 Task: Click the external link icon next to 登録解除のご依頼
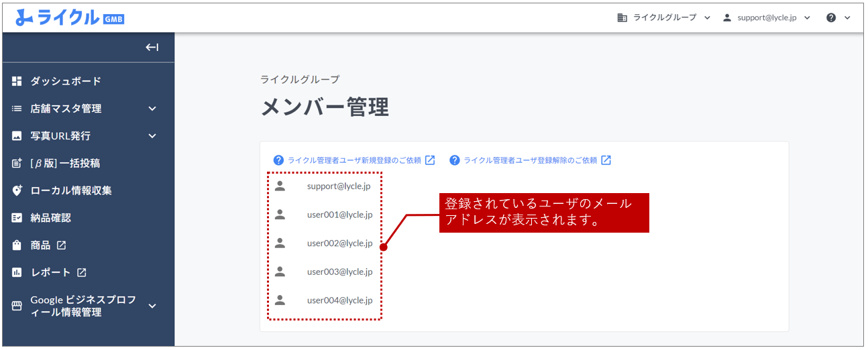(606, 160)
